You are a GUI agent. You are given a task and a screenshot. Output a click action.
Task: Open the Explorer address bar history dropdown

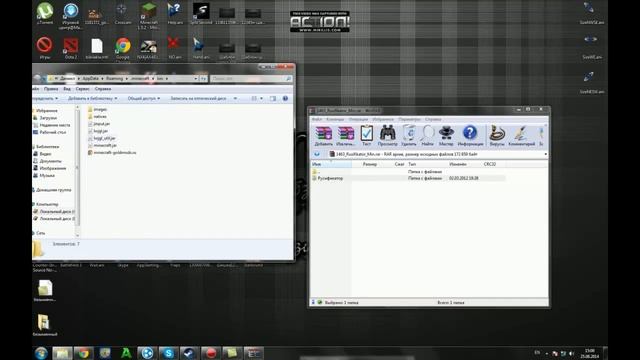click(196, 78)
